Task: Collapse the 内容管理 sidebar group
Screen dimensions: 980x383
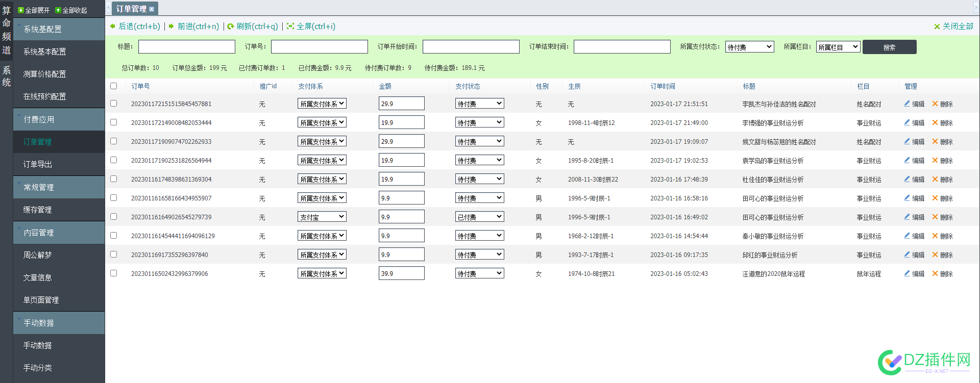Action: click(x=59, y=233)
